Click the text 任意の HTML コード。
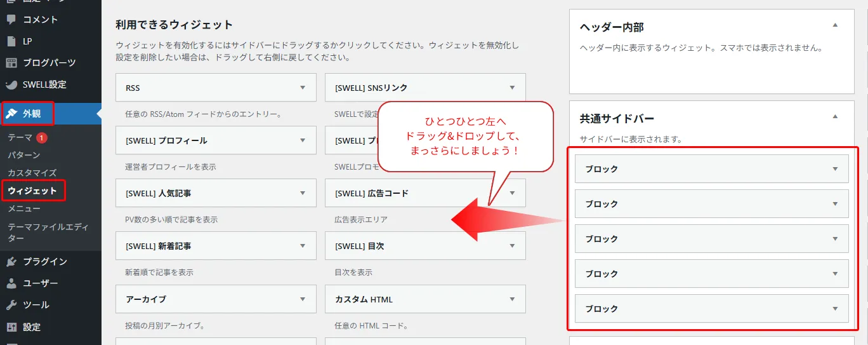Viewport: 868px width, 345px height. tap(371, 326)
